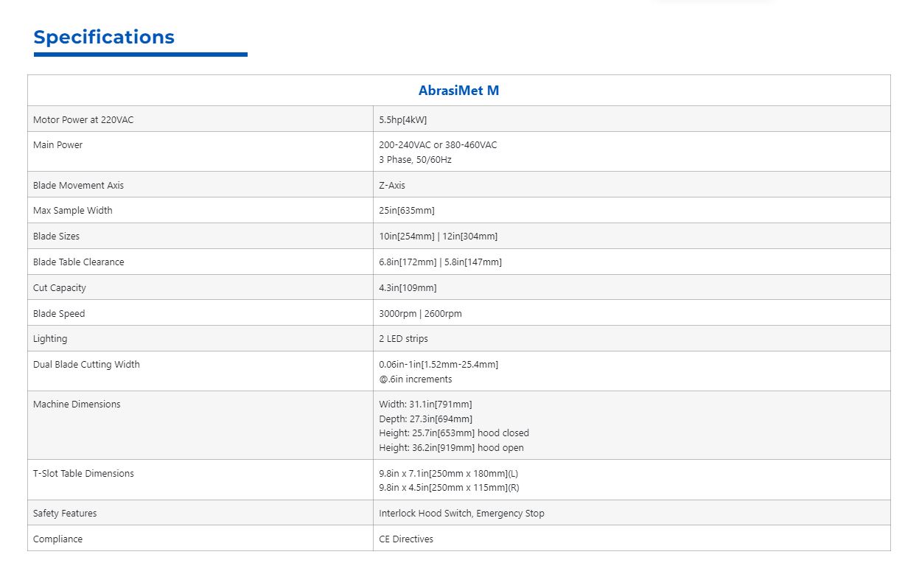
Task: Click the Blade Table Clearance label
Action: (x=79, y=262)
